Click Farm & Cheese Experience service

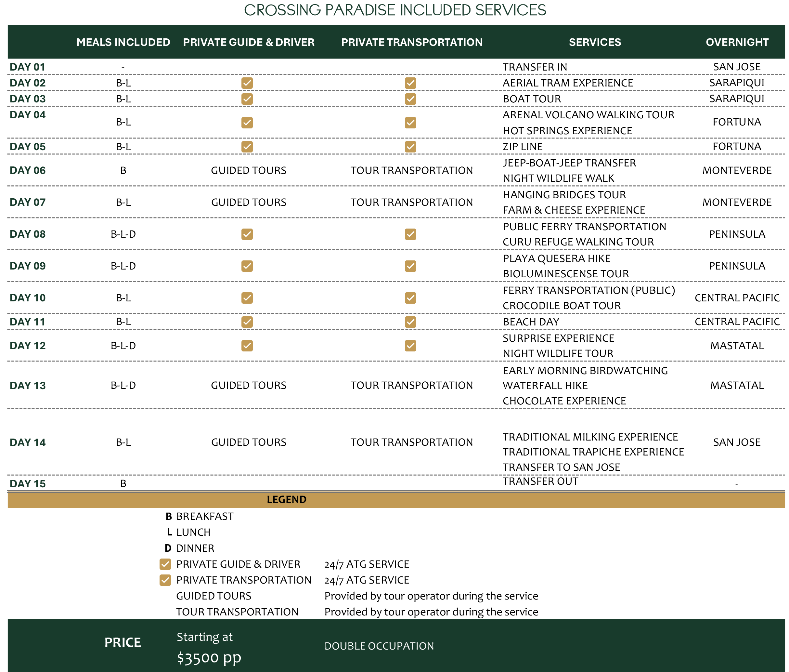(x=574, y=210)
